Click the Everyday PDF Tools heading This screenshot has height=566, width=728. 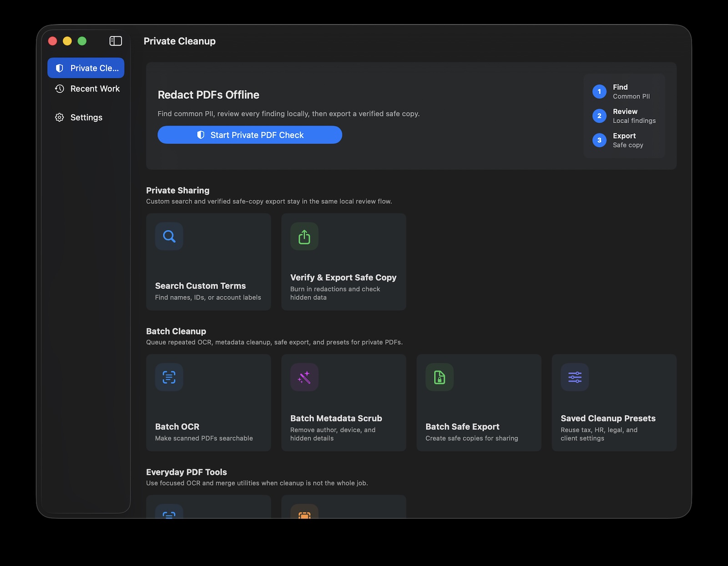click(187, 472)
